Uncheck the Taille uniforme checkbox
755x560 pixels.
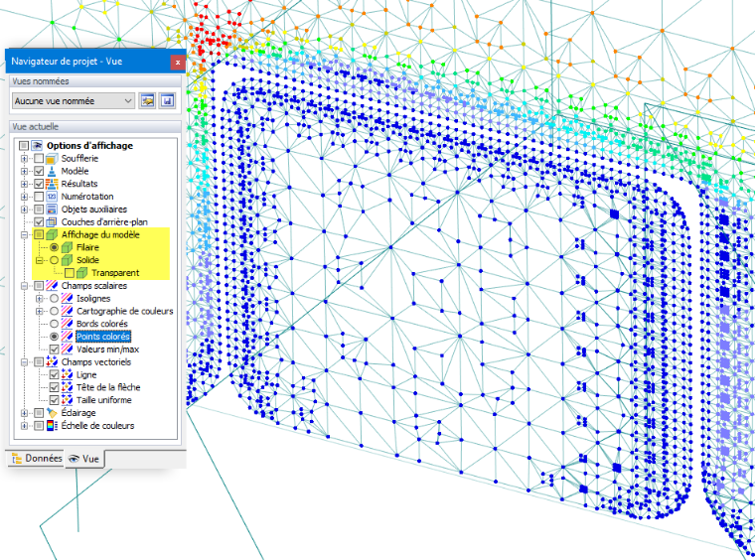point(55,400)
